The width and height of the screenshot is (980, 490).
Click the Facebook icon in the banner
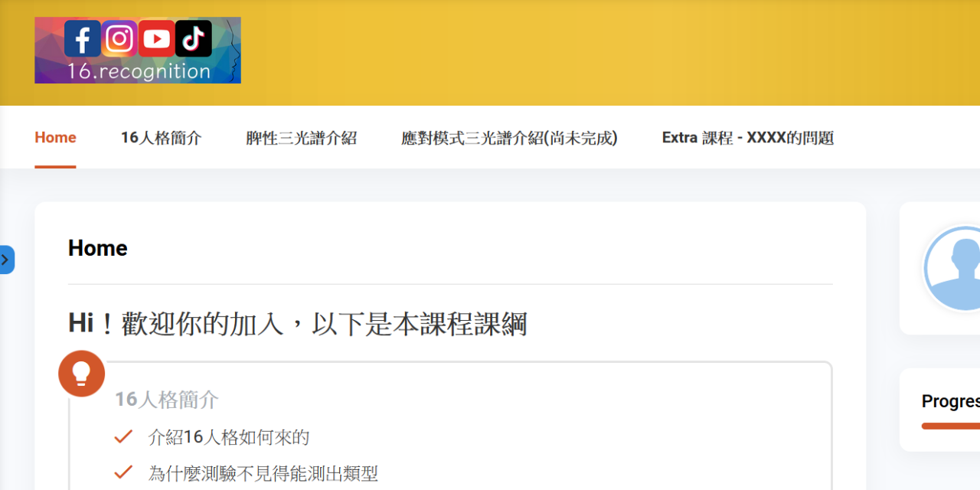82,38
